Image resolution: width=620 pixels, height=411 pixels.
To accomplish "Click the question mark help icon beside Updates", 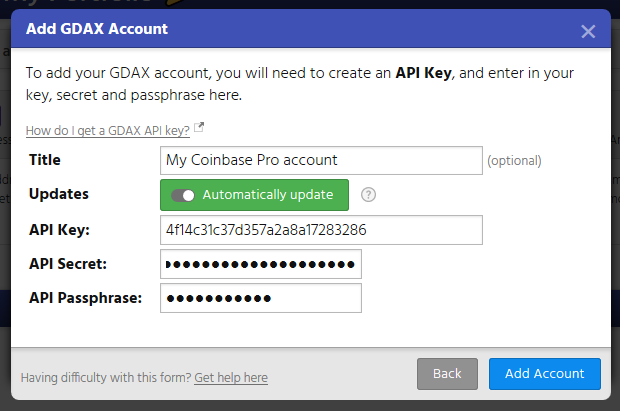I will click(368, 195).
